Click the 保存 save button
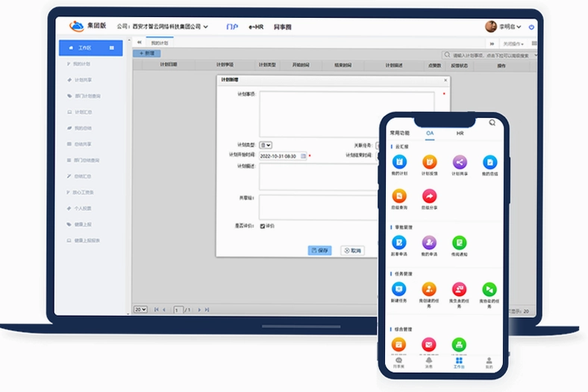This screenshot has height=392, width=588. pos(319,250)
